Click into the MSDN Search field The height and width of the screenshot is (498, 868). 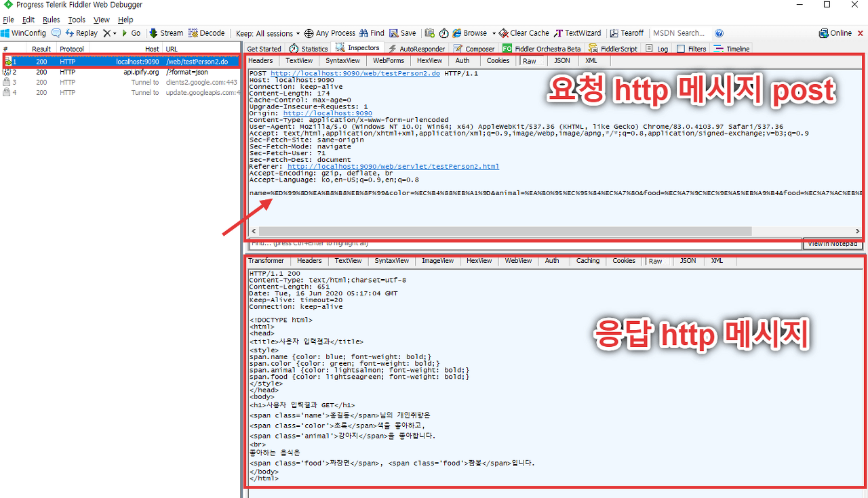coord(680,33)
